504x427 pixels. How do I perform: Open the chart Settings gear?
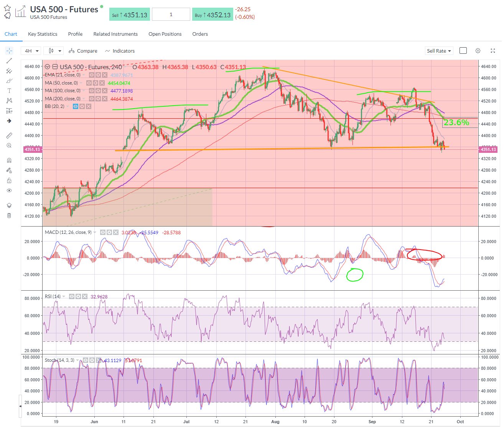point(478,50)
